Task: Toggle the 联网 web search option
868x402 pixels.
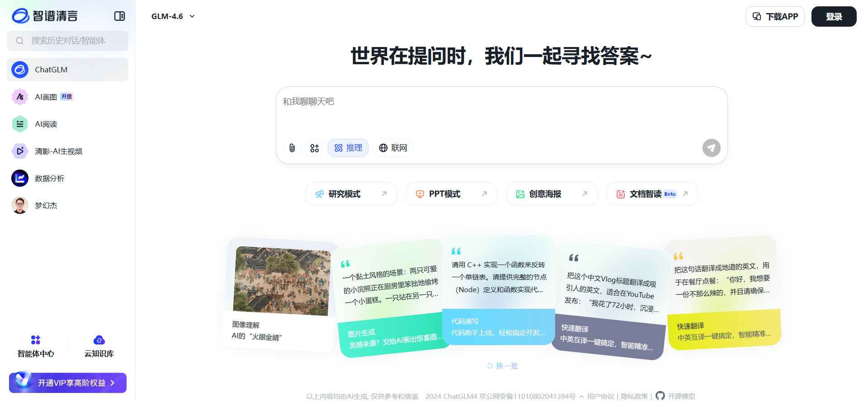Action: 393,148
